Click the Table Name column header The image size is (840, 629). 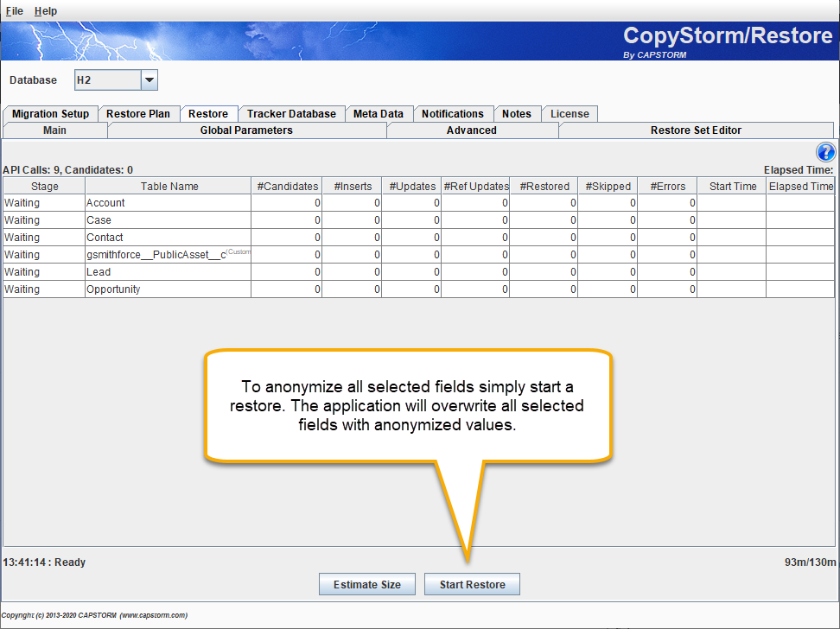coord(169,186)
